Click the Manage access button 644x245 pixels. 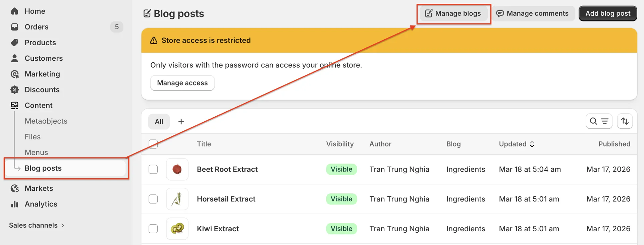(182, 83)
